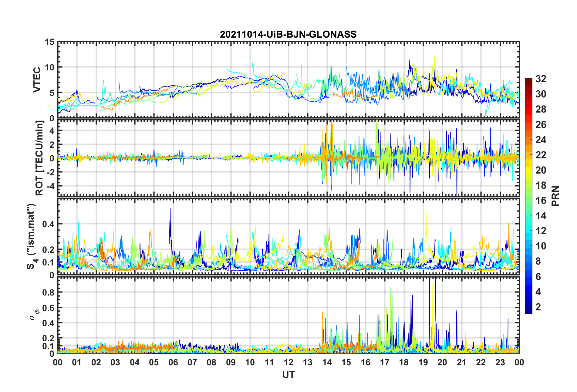The width and height of the screenshot is (577, 392).
Task: Click UT axis tick label 15
Action: (x=346, y=363)
